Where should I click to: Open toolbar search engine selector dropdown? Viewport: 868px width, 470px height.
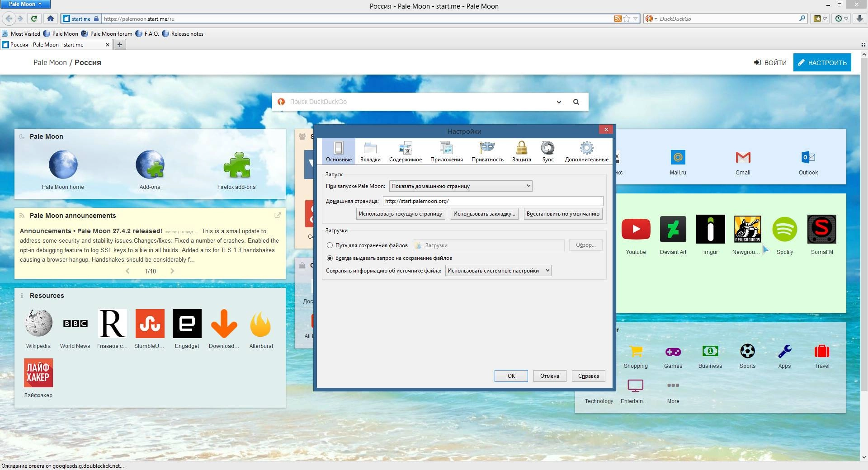651,19
